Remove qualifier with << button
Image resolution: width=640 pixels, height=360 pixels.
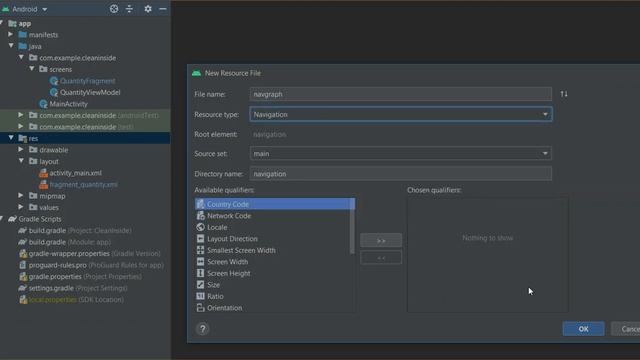click(x=381, y=258)
